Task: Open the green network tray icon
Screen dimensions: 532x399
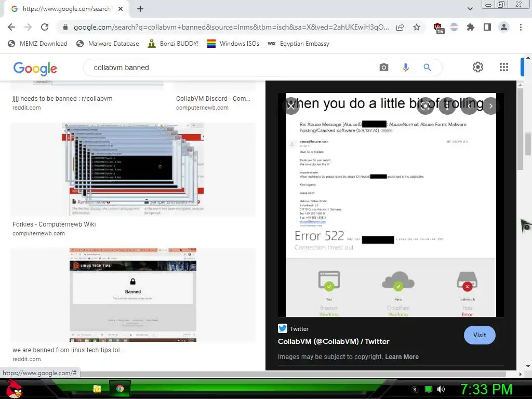Action: tap(429, 389)
